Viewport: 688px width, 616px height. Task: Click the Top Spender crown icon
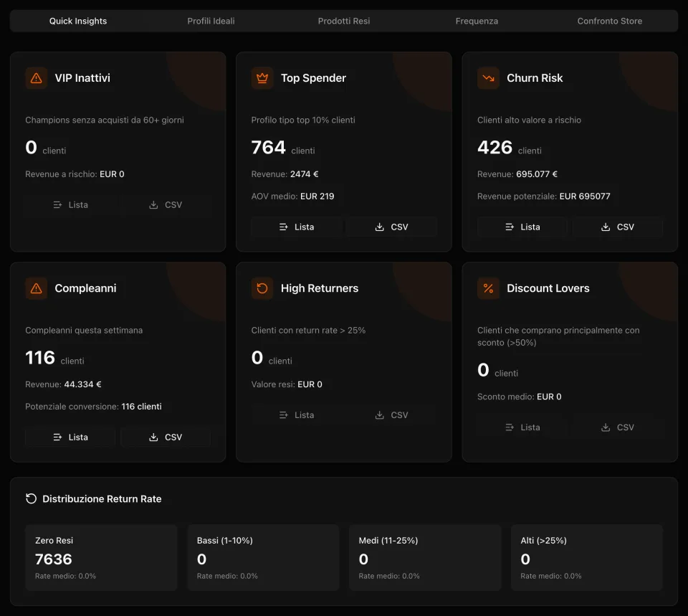[262, 78]
